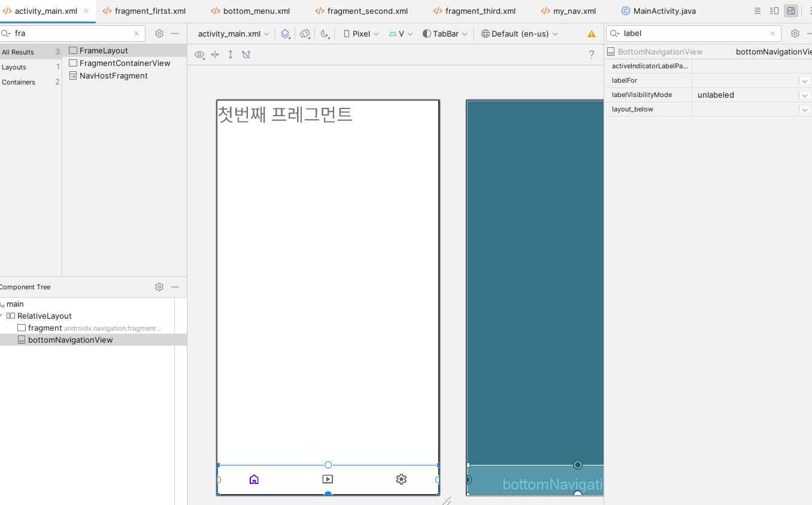Open the layout_below dropdown arrow
This screenshot has width=812, height=505.
pos(805,110)
